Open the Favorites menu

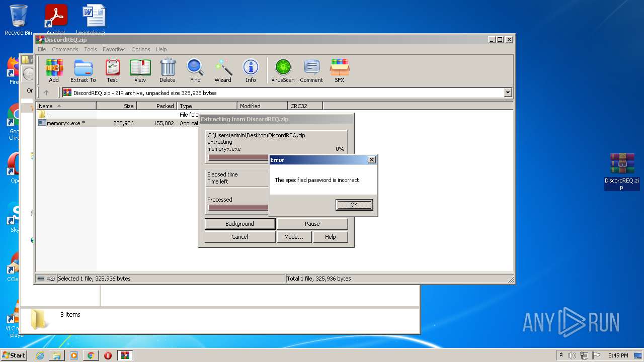pos(114,49)
